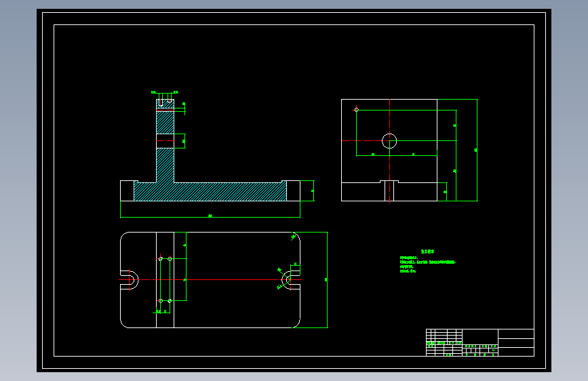Click the tallest height dimension beside the right view
Screen dimensions: 588x381
[x=477, y=150]
